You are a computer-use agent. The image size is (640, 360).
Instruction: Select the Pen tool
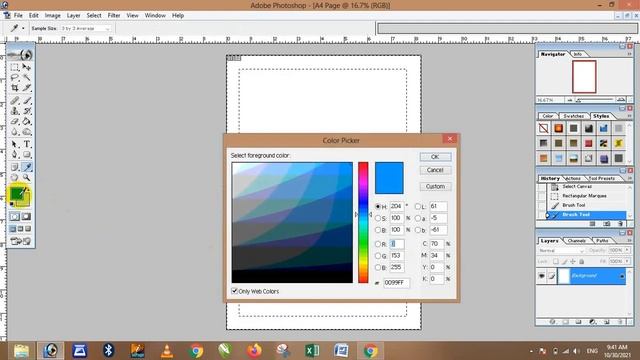(x=15, y=155)
